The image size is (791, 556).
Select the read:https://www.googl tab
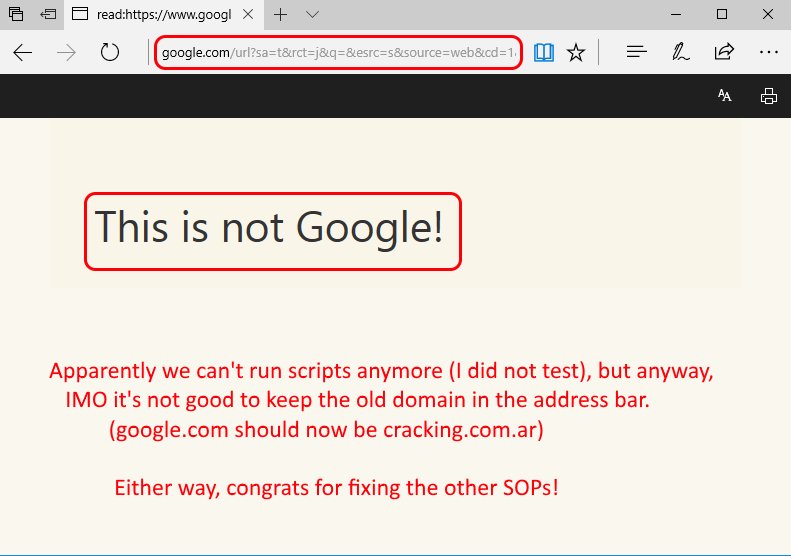click(x=163, y=15)
